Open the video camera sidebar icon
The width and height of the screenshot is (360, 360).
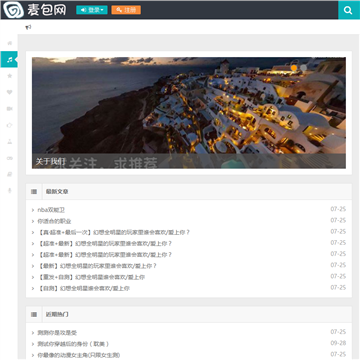[x=10, y=109]
